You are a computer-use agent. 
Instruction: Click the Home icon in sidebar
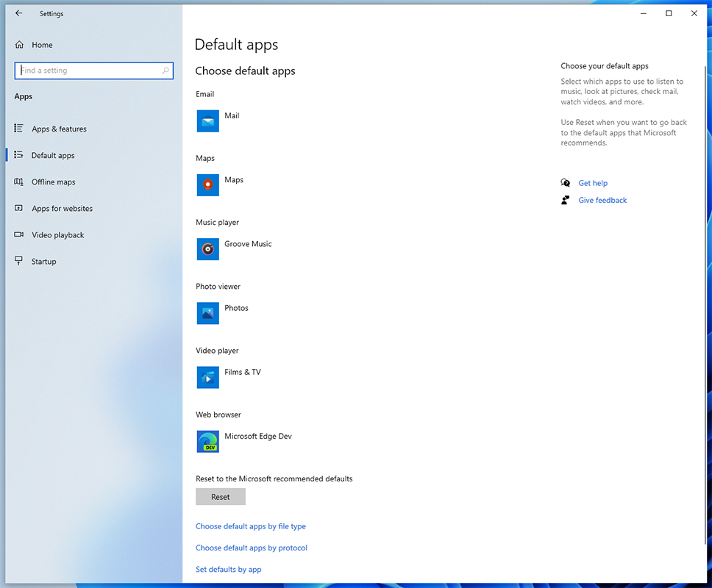coord(20,45)
